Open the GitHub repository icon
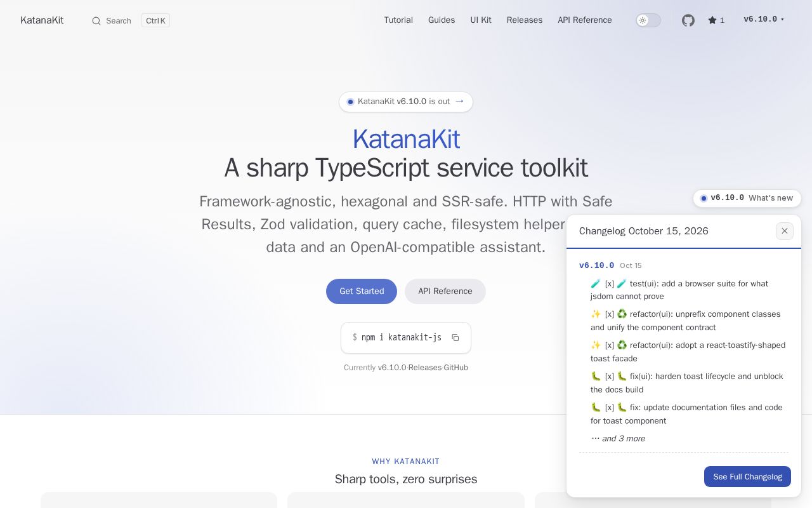The width and height of the screenshot is (812, 508). (688, 20)
